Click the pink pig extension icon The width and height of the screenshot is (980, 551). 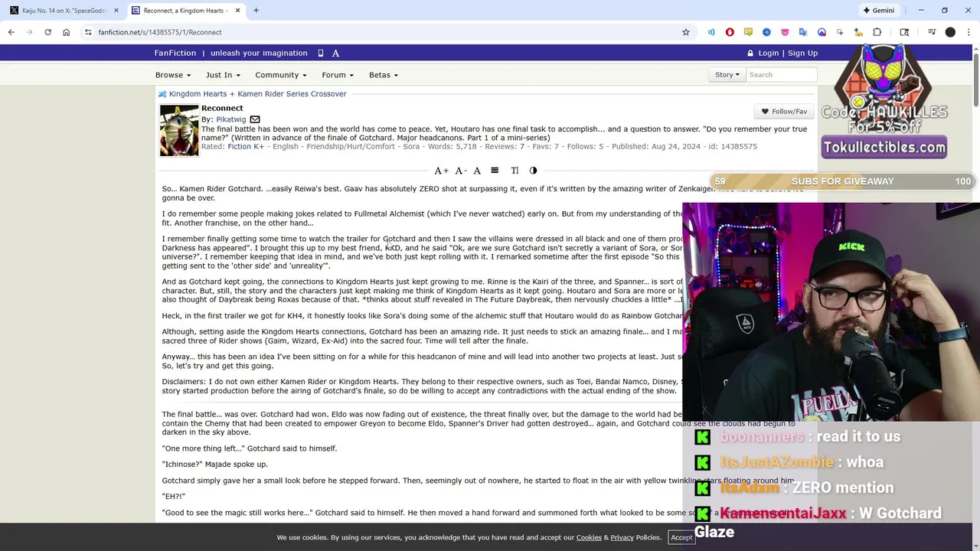(785, 32)
